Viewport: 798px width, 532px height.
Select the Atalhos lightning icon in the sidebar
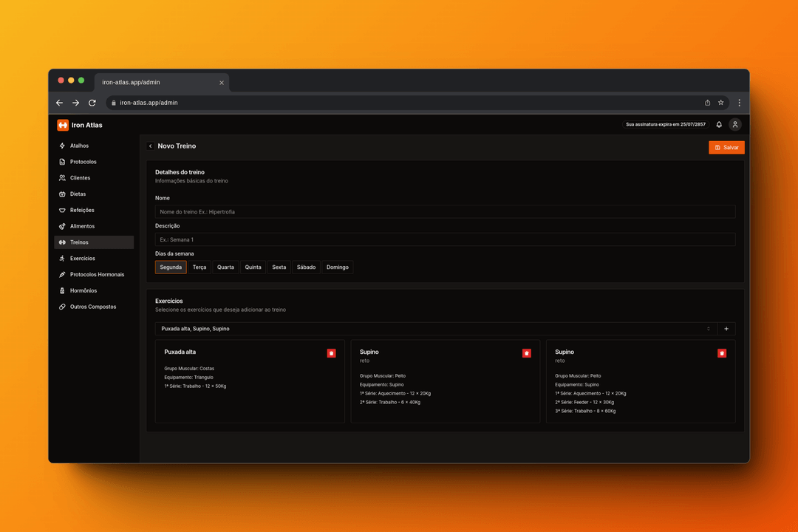pyautogui.click(x=63, y=146)
